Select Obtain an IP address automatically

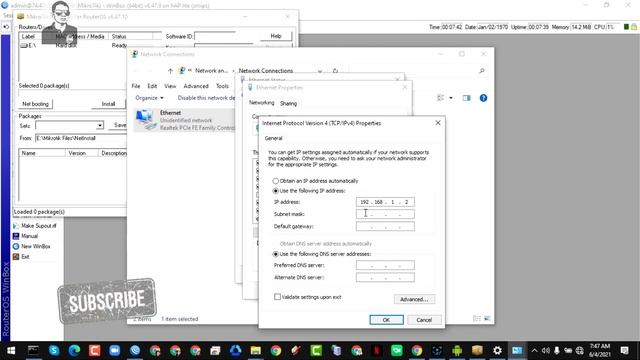click(276, 181)
